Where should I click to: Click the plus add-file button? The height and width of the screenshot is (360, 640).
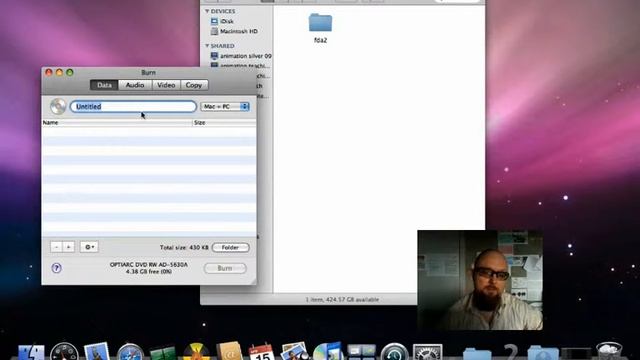coord(69,247)
